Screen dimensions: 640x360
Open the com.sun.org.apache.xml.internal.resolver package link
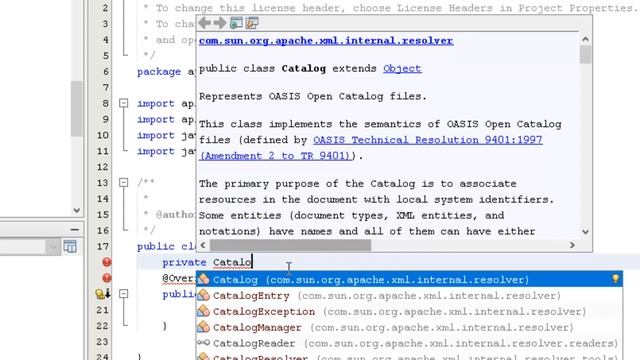[326, 41]
